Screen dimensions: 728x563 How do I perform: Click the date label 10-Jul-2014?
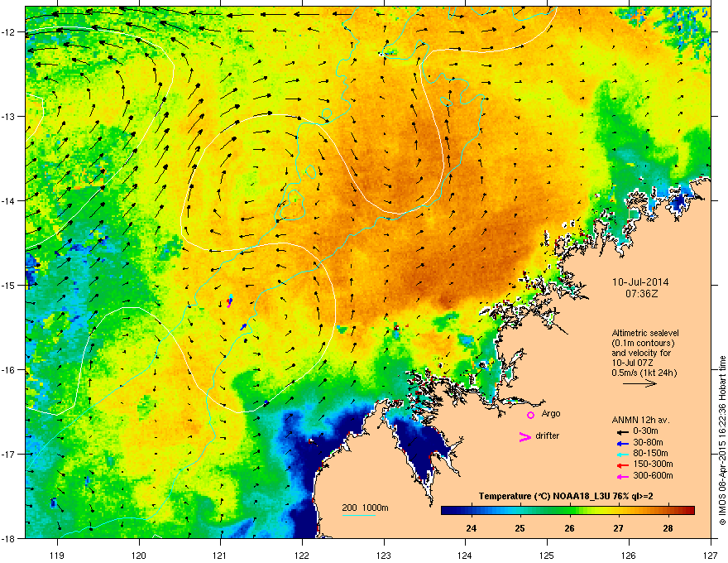[640, 282]
